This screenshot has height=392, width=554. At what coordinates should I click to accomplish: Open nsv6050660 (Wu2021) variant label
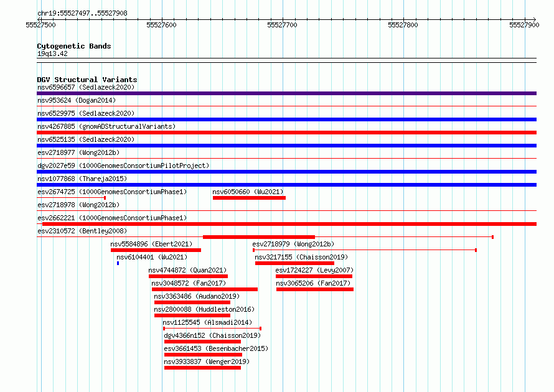(x=248, y=192)
